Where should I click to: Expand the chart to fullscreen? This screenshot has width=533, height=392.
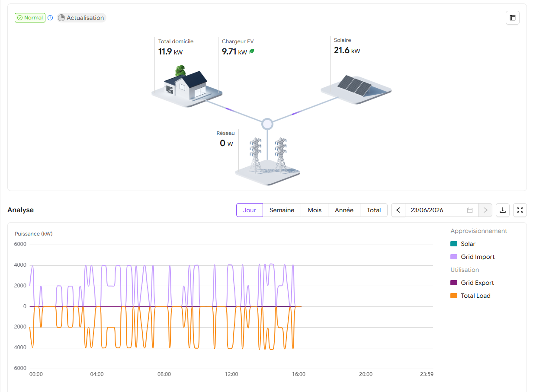point(520,210)
